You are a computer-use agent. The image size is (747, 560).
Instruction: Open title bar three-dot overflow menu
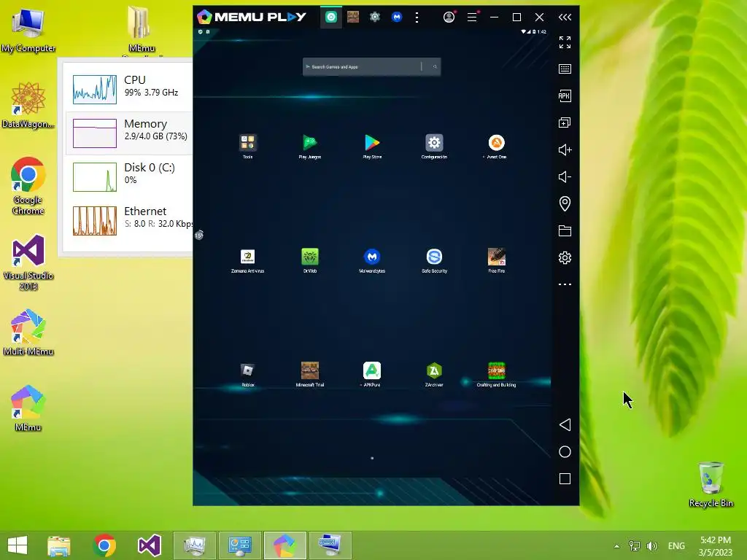417,17
